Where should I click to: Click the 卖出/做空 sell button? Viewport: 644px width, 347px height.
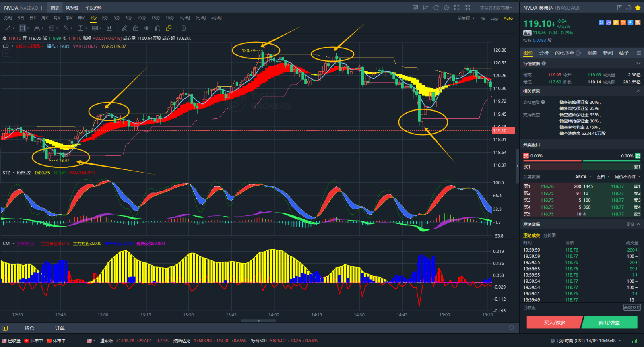[x=609, y=323]
